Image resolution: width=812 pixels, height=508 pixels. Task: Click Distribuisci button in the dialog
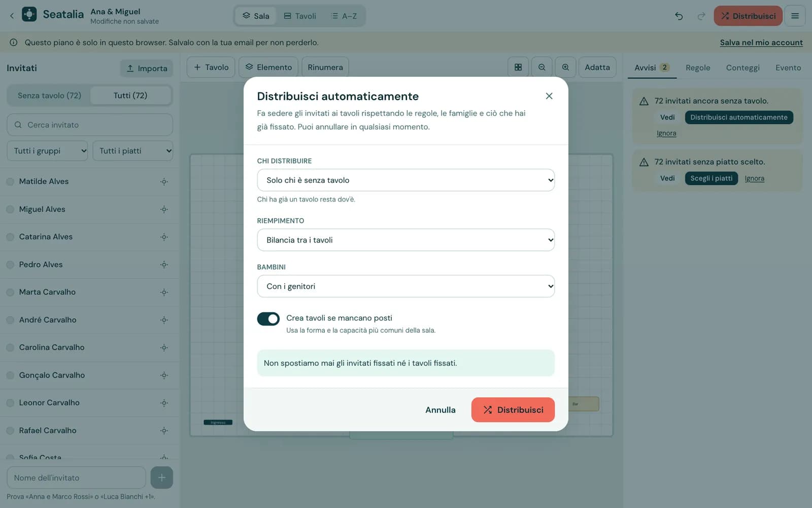click(x=513, y=410)
